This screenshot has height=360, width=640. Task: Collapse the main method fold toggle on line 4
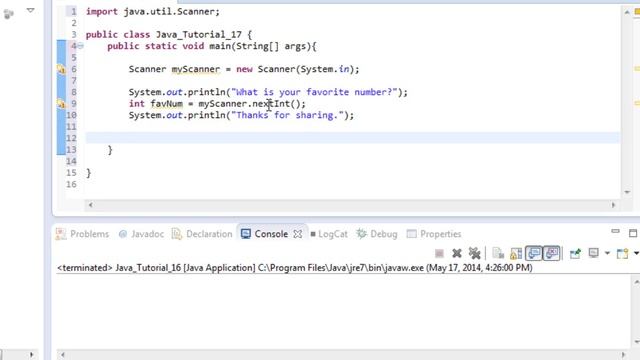tap(81, 46)
